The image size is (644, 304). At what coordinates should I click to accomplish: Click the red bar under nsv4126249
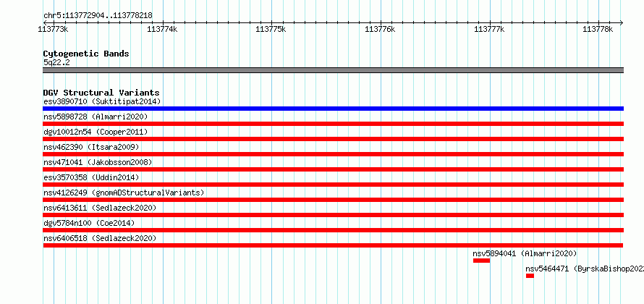(333, 200)
